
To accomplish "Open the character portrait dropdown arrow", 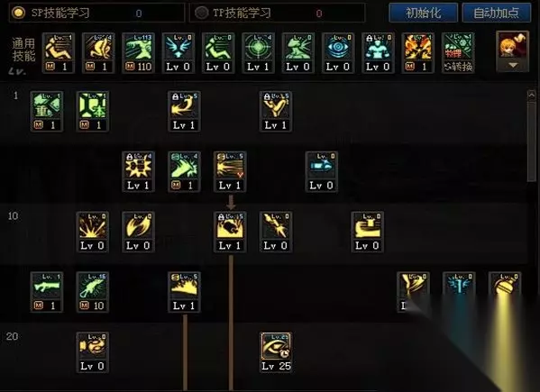I will [x=513, y=65].
